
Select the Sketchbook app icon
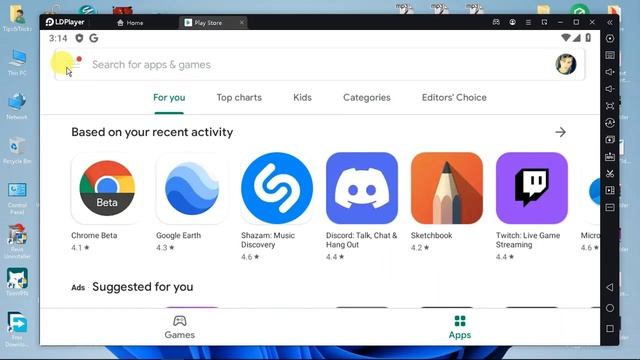(447, 188)
